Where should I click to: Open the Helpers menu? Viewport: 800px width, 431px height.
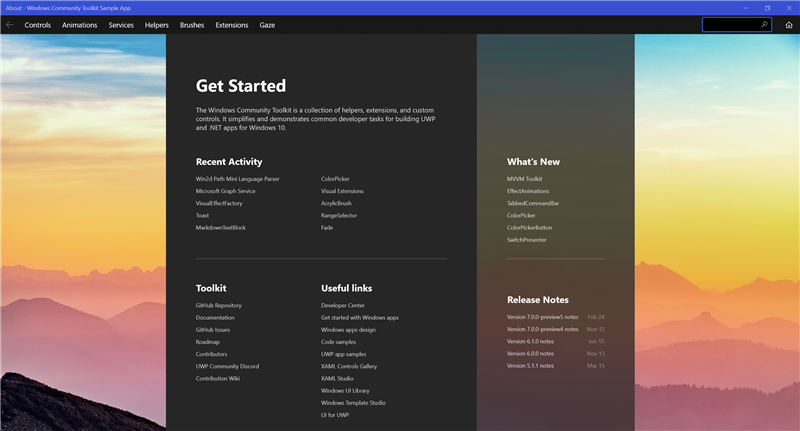pos(157,24)
